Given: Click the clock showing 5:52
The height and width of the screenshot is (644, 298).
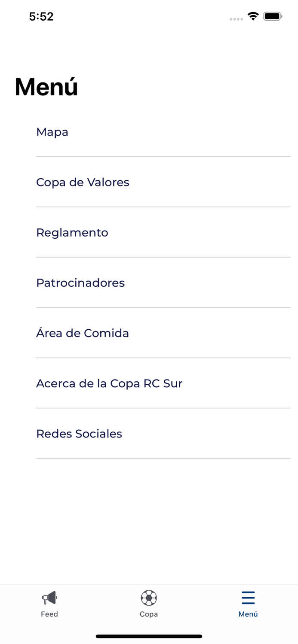Looking at the screenshot, I should (x=42, y=16).
